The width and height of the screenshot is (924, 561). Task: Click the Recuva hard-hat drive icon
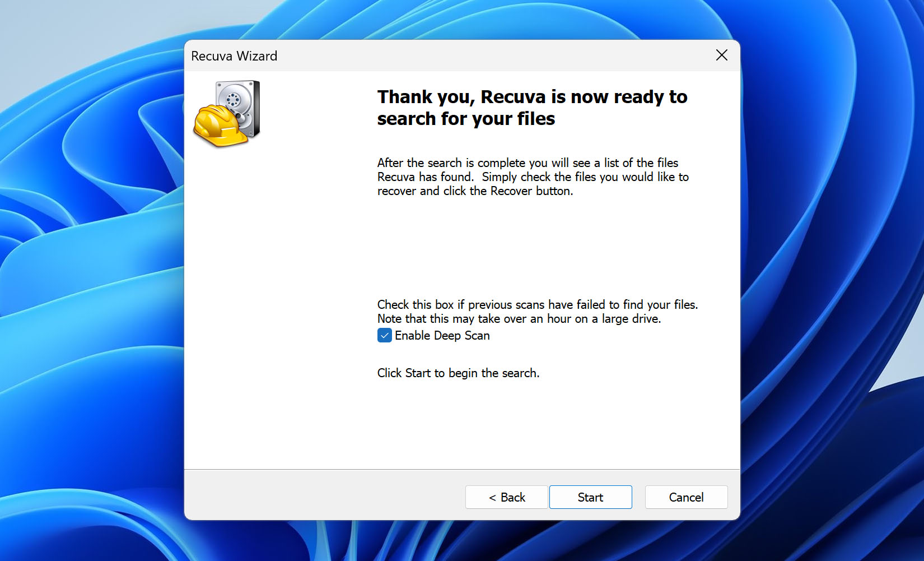227,114
